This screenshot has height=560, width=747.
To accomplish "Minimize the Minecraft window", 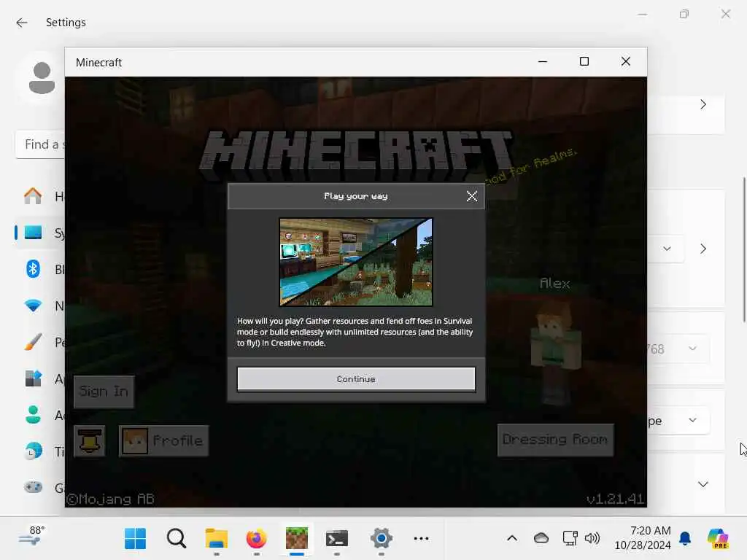I will pyautogui.click(x=543, y=62).
